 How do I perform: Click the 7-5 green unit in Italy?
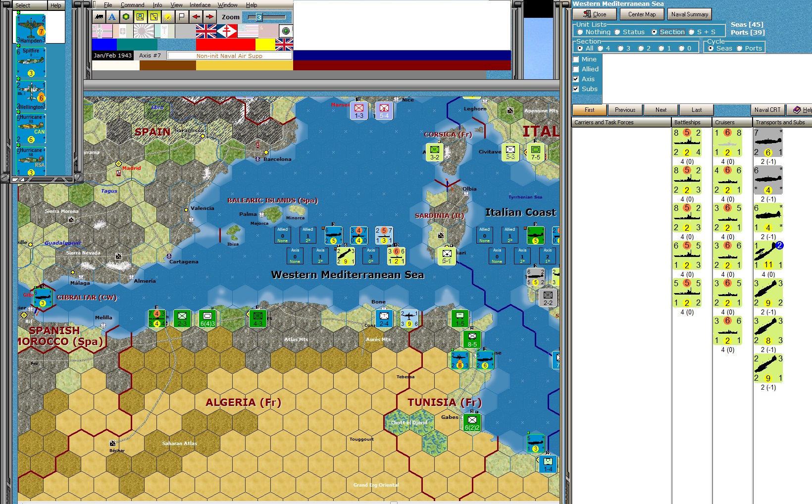coord(536,152)
